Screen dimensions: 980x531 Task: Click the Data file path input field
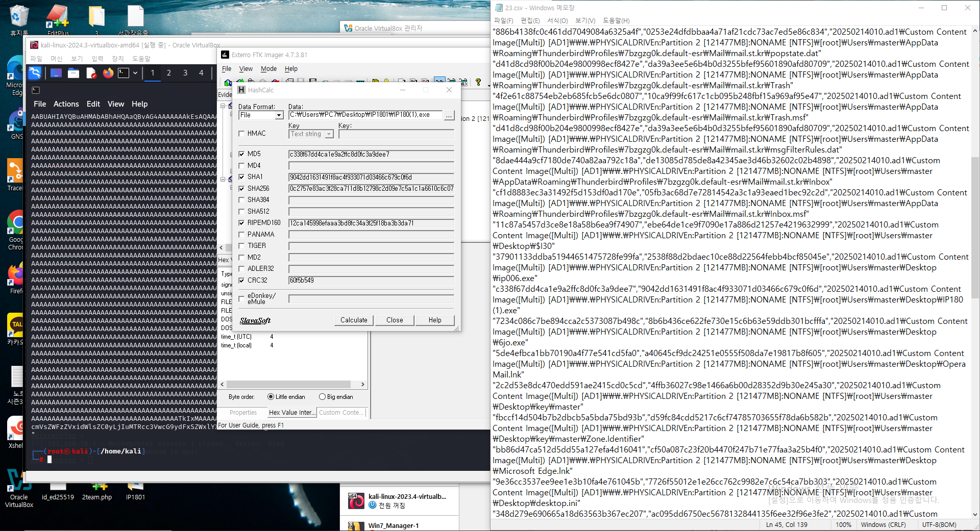(x=365, y=115)
